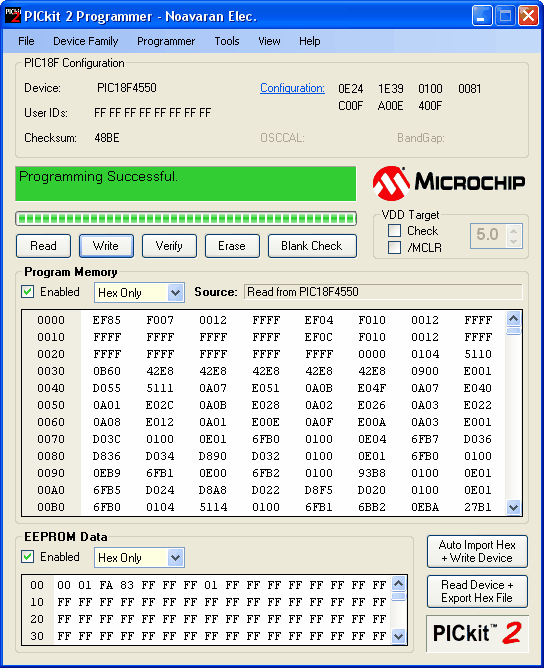Close the PICkit 2 Programmer window

click(528, 16)
